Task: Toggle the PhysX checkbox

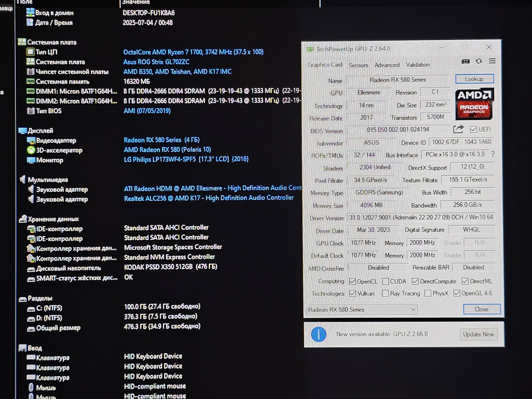Action: (x=428, y=293)
